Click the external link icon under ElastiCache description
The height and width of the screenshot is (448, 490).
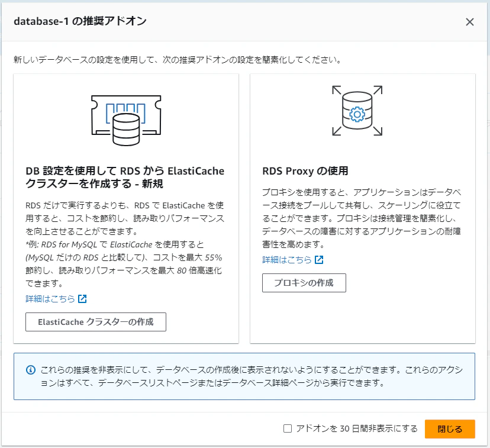click(x=82, y=299)
